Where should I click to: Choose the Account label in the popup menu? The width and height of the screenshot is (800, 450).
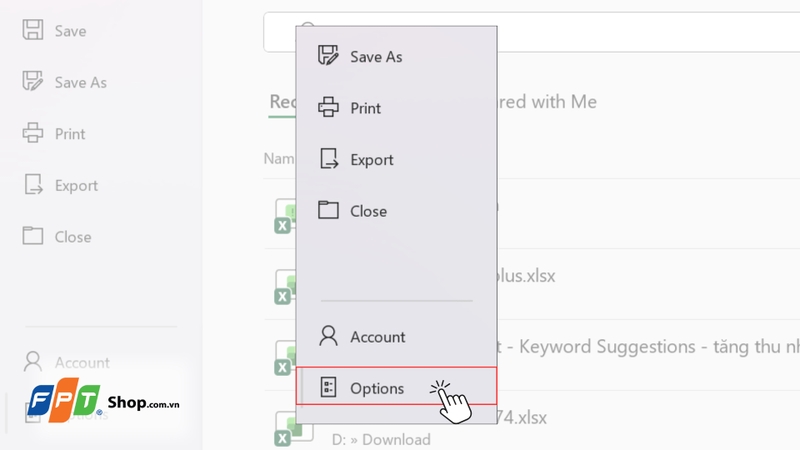tap(377, 337)
